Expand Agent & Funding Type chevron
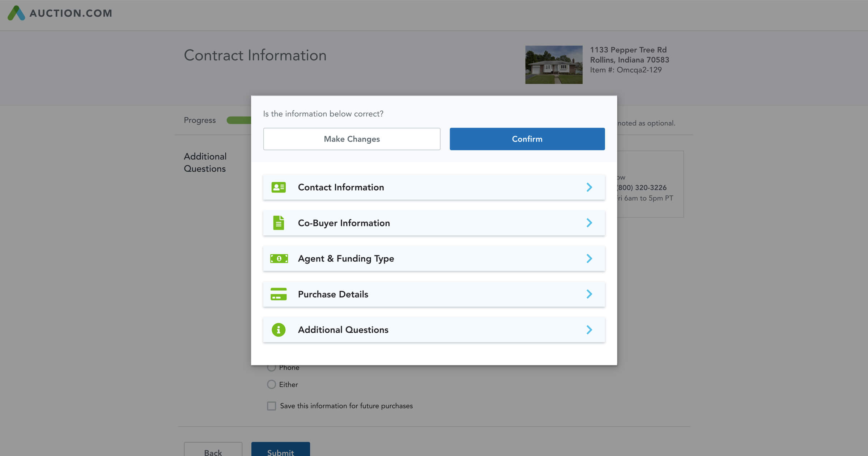868x456 pixels. (x=589, y=258)
